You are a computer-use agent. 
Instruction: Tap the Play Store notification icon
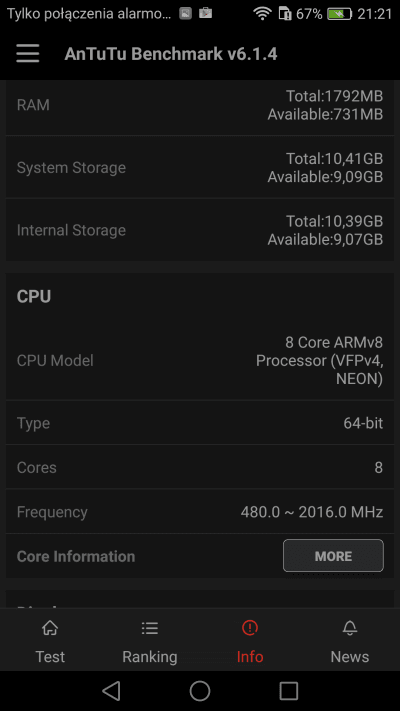(205, 14)
